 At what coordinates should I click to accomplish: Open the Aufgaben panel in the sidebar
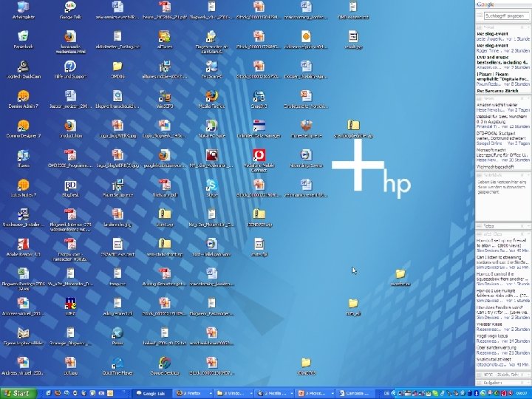pos(503,383)
